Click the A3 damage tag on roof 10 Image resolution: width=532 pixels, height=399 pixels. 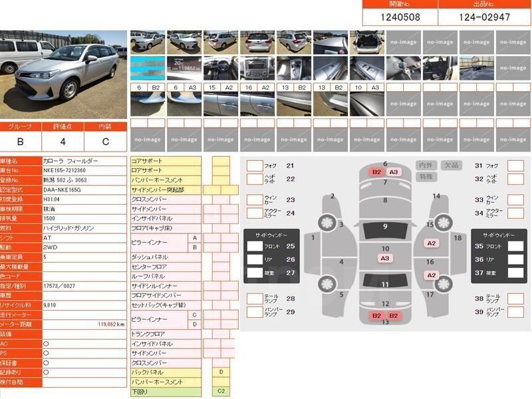coord(385,258)
